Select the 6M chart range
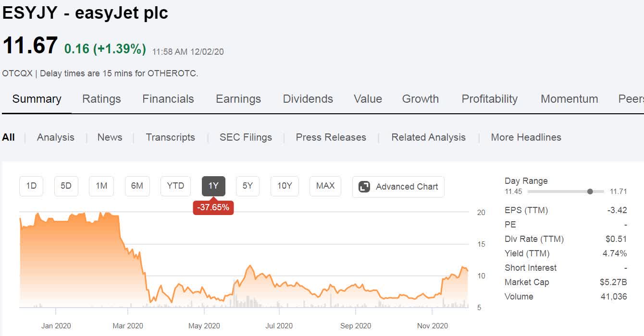Screen dimensions: 644x336 click(137, 186)
